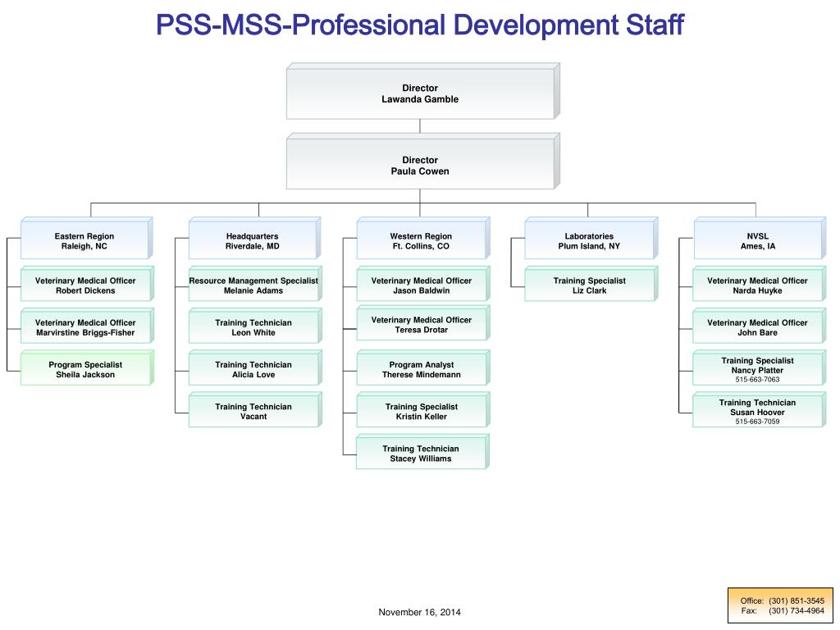840x630 pixels.
Task: Select Training Technician Stacey Williams box
Action: tap(423, 452)
